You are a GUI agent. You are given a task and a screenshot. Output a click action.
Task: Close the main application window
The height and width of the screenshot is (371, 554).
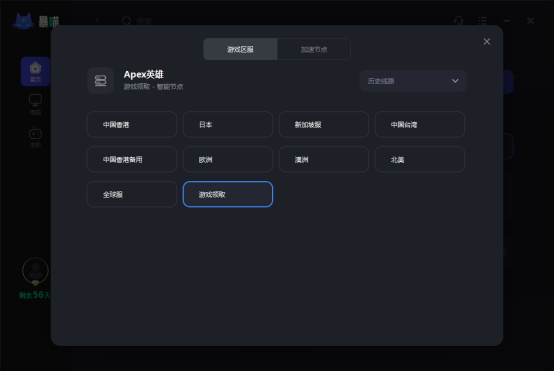[x=530, y=21]
